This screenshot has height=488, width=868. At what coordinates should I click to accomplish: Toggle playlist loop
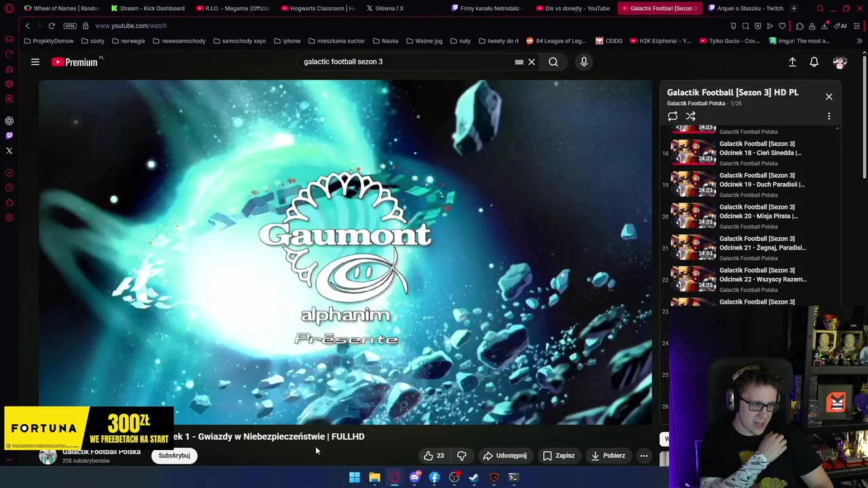pyautogui.click(x=673, y=117)
